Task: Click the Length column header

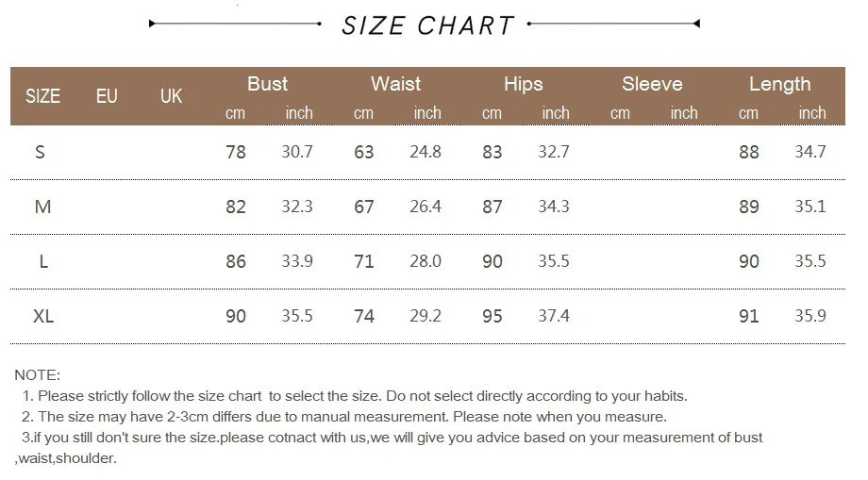Action: coord(779,84)
